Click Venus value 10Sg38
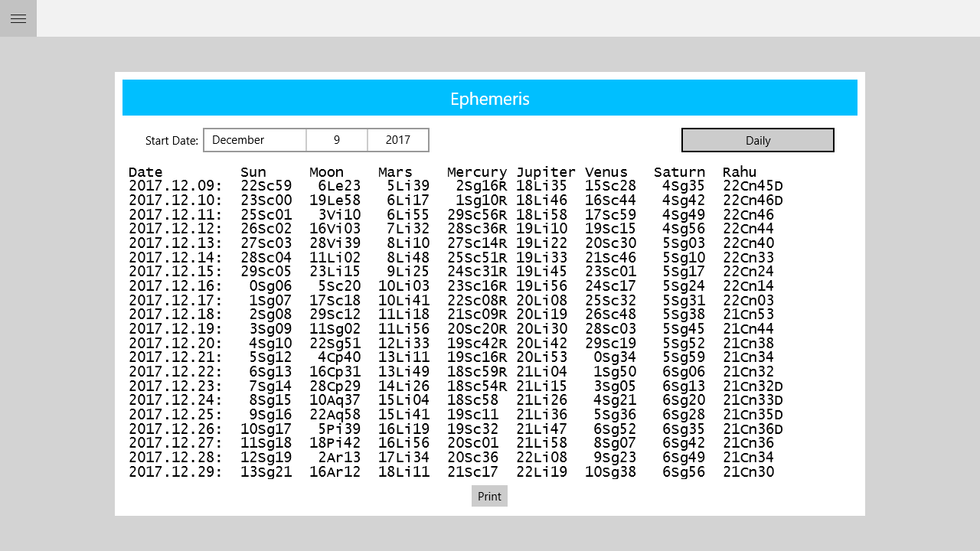Screen dimensions: 980x551 (611, 472)
